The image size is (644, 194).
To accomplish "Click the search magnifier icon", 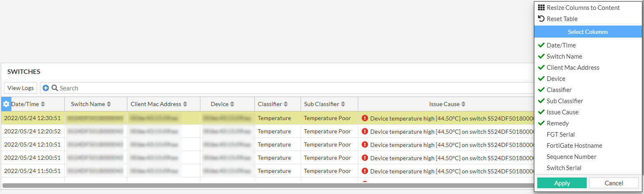I will point(54,88).
